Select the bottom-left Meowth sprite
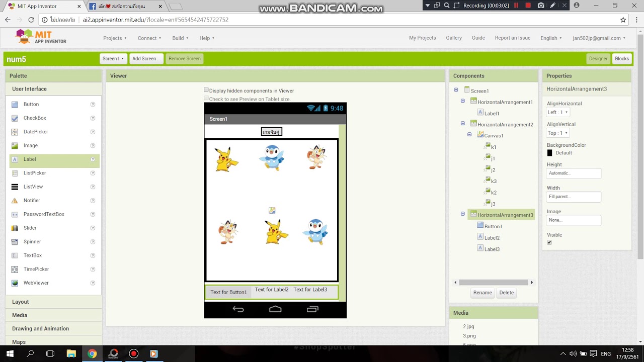 click(x=228, y=232)
